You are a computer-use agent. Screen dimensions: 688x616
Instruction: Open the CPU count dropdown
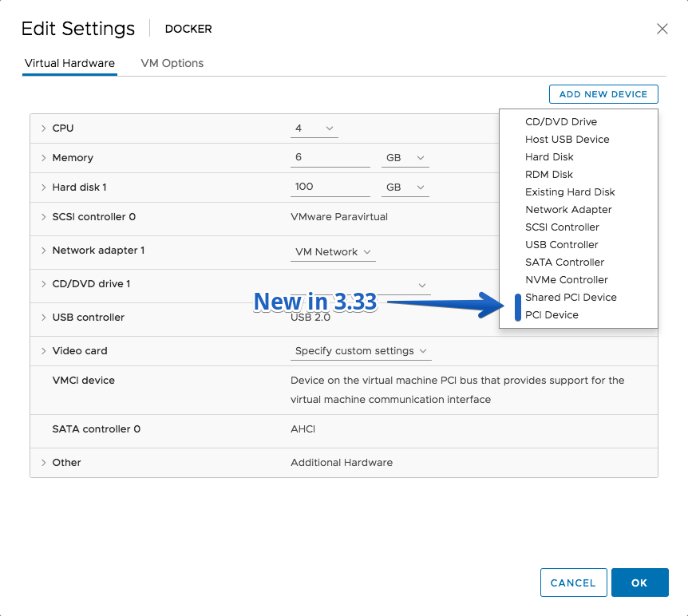pyautogui.click(x=314, y=128)
